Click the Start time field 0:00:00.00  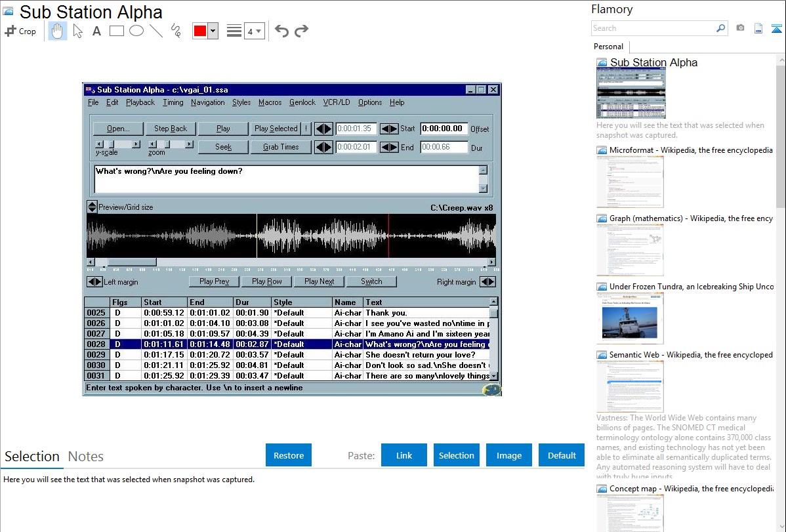(444, 129)
